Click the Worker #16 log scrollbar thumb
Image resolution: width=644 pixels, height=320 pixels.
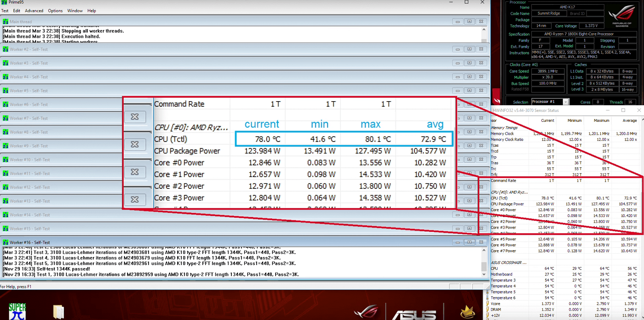tap(484, 267)
